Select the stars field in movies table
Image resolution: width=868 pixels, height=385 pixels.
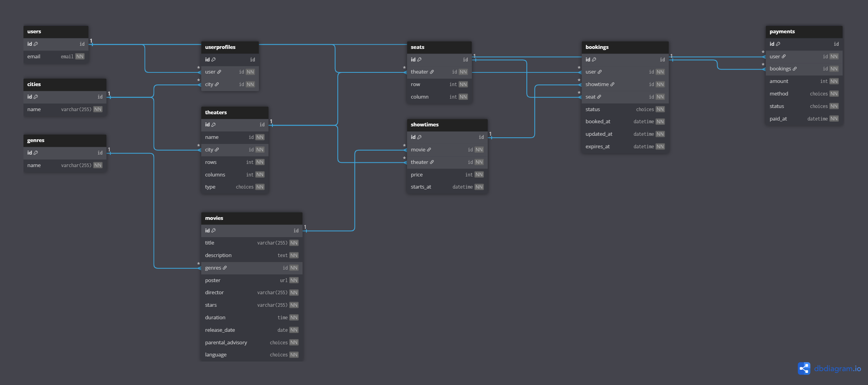point(252,305)
